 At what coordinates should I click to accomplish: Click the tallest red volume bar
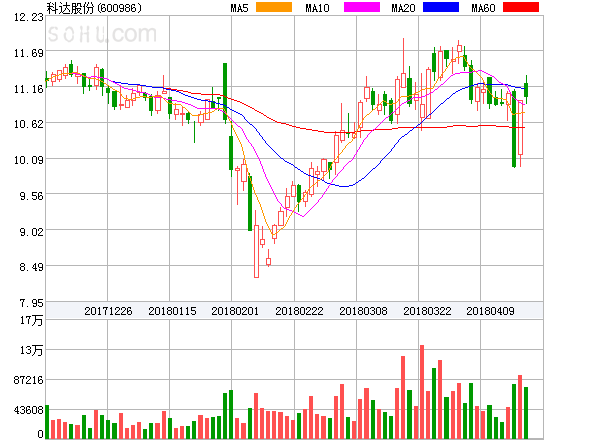(422, 392)
